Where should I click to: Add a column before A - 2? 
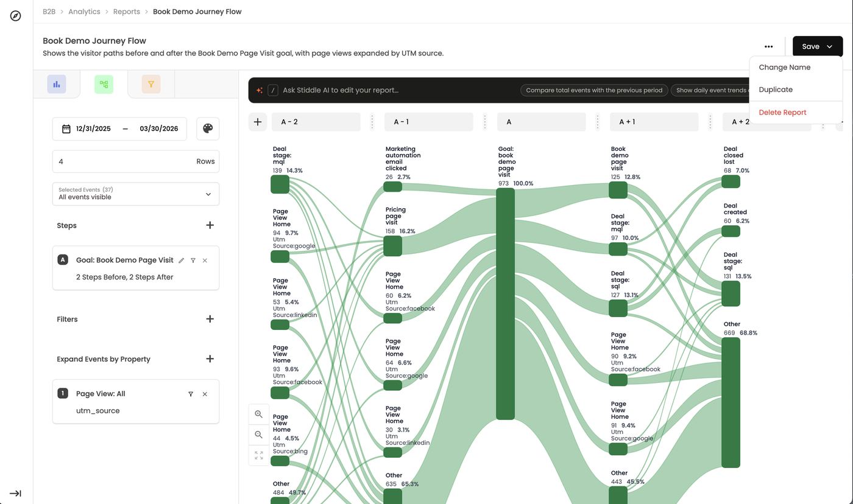tap(258, 122)
